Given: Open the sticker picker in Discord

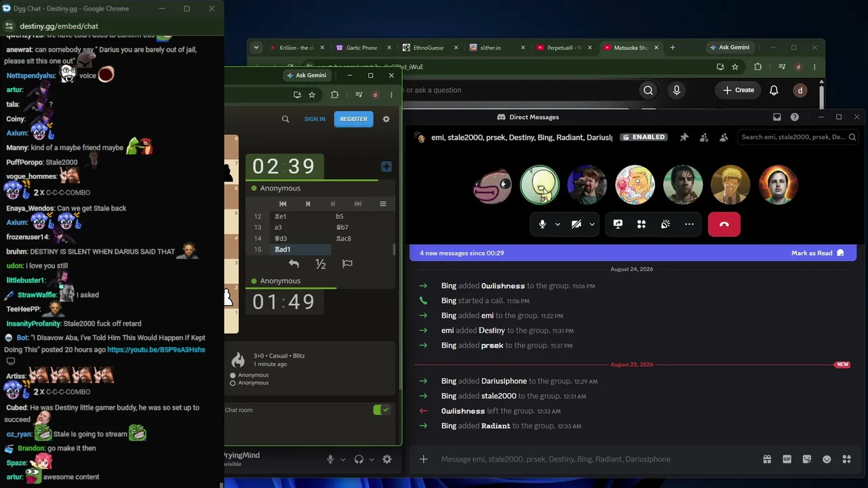Looking at the screenshot, I should click(x=807, y=459).
